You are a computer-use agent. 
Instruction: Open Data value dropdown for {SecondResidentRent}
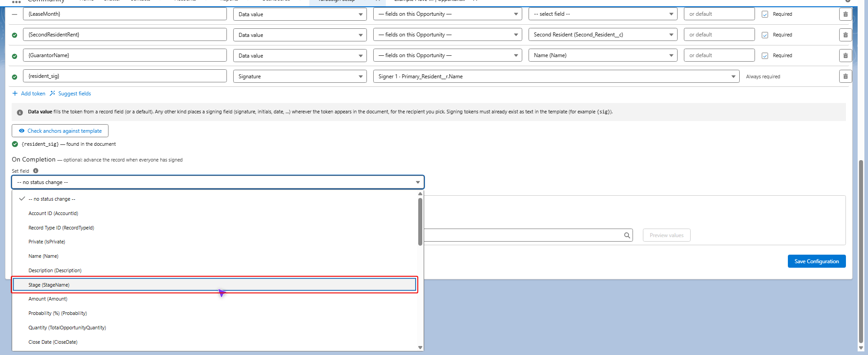point(300,35)
